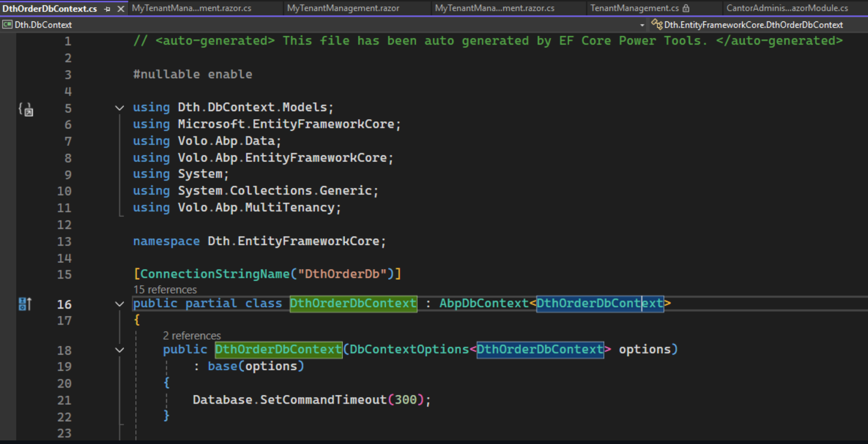Click the inheritance margin icon on line 16
The height and width of the screenshot is (444, 868).
point(25,304)
